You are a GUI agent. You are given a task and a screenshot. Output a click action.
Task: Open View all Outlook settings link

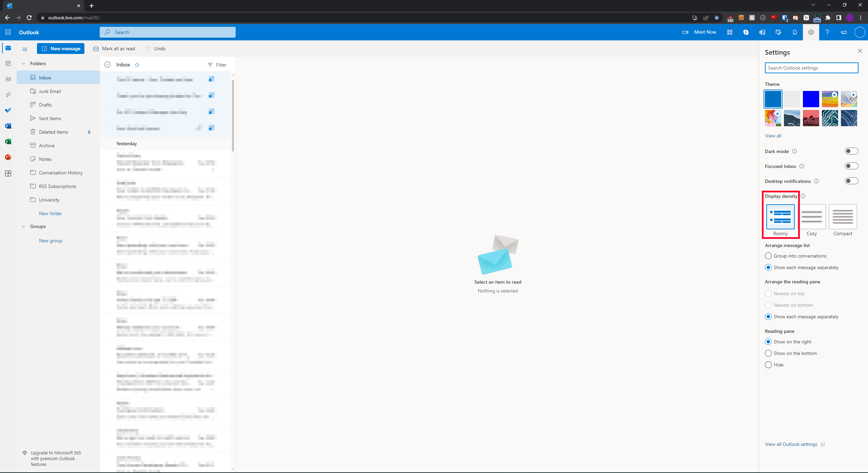coord(791,444)
